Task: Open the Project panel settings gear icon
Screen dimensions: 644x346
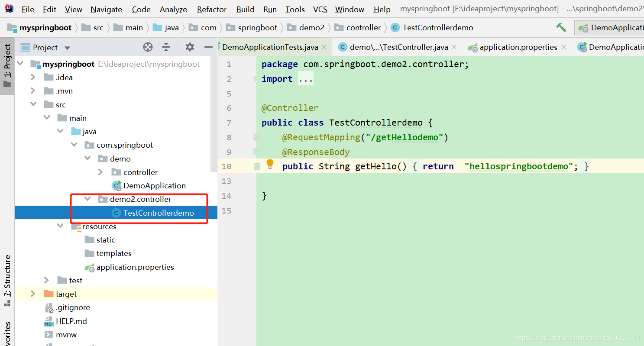Action: click(x=189, y=47)
